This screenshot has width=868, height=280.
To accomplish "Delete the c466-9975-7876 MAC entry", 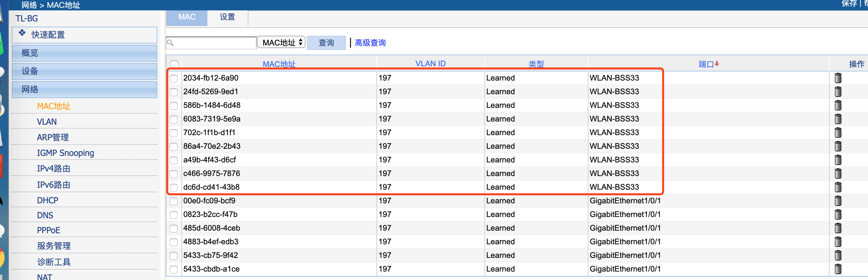I will click(838, 173).
